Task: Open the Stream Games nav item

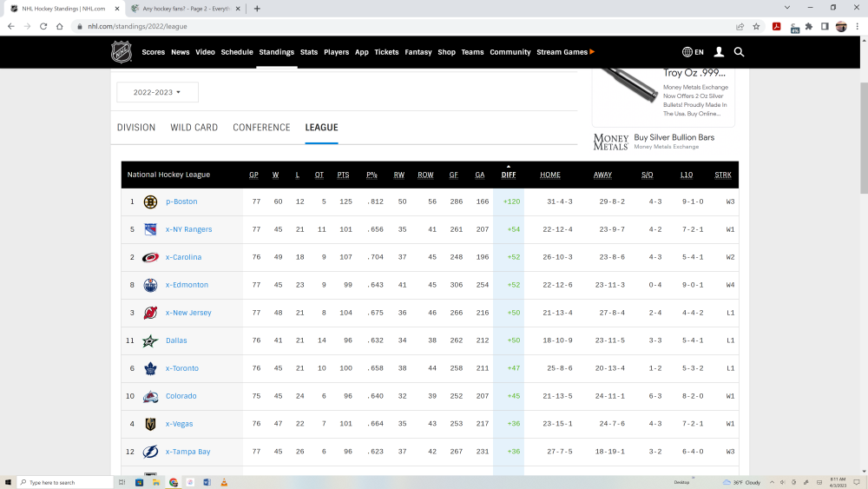Action: click(565, 52)
